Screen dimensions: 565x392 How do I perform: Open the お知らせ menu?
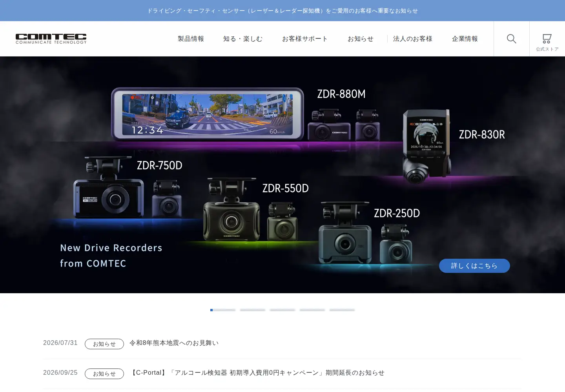click(361, 39)
